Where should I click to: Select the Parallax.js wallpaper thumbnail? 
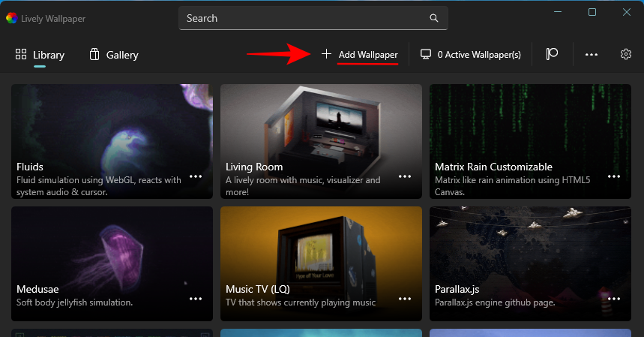pos(530,264)
